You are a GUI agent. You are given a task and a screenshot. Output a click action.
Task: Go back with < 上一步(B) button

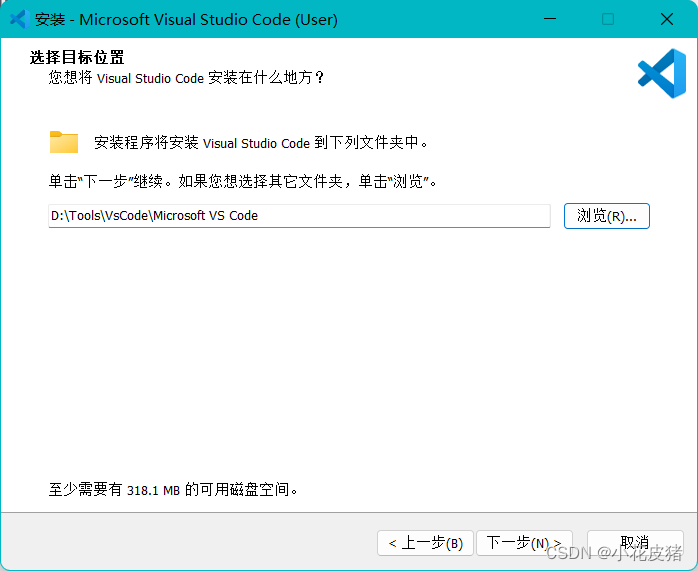(425, 543)
